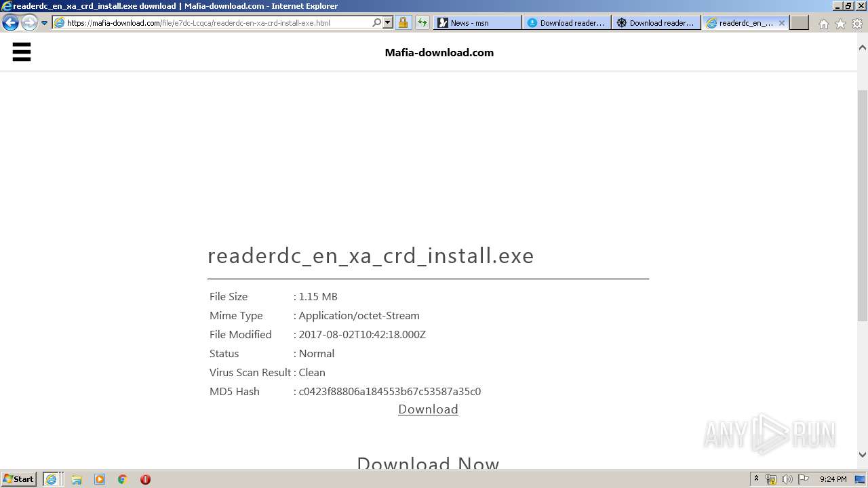Minimize the Internet Explorer window

[837, 5]
